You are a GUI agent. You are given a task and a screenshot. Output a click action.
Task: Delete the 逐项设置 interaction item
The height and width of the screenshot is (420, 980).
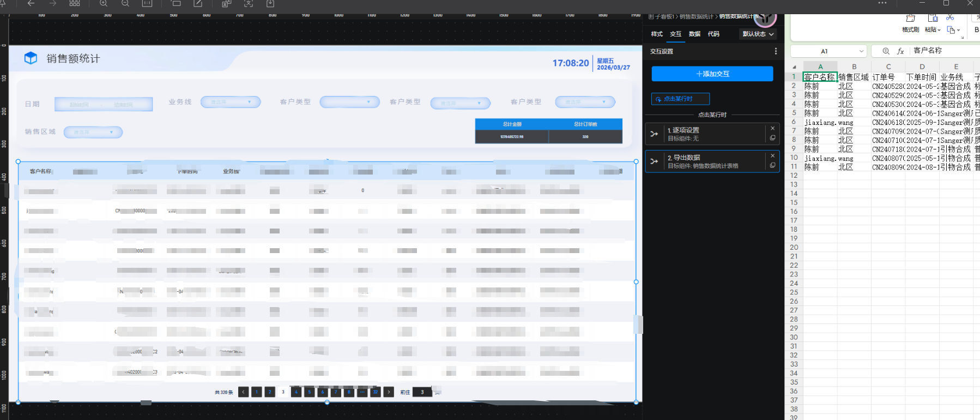tap(772, 128)
